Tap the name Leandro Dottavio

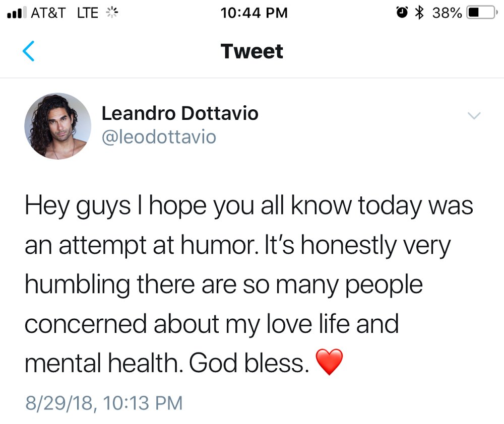[180, 113]
